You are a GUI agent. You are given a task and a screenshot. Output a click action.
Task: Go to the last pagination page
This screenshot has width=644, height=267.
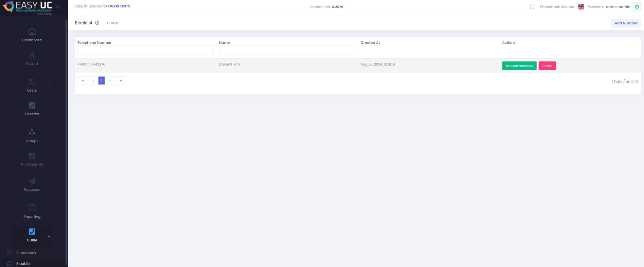pyautogui.click(x=121, y=81)
